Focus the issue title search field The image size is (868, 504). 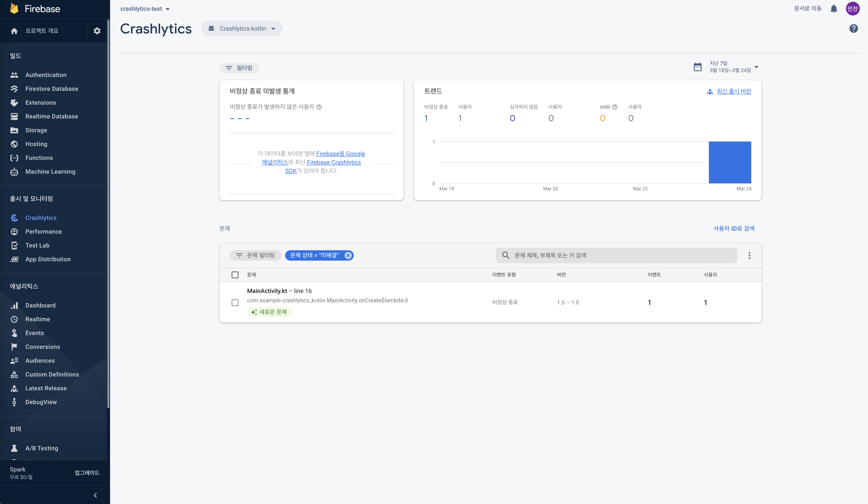coord(616,255)
